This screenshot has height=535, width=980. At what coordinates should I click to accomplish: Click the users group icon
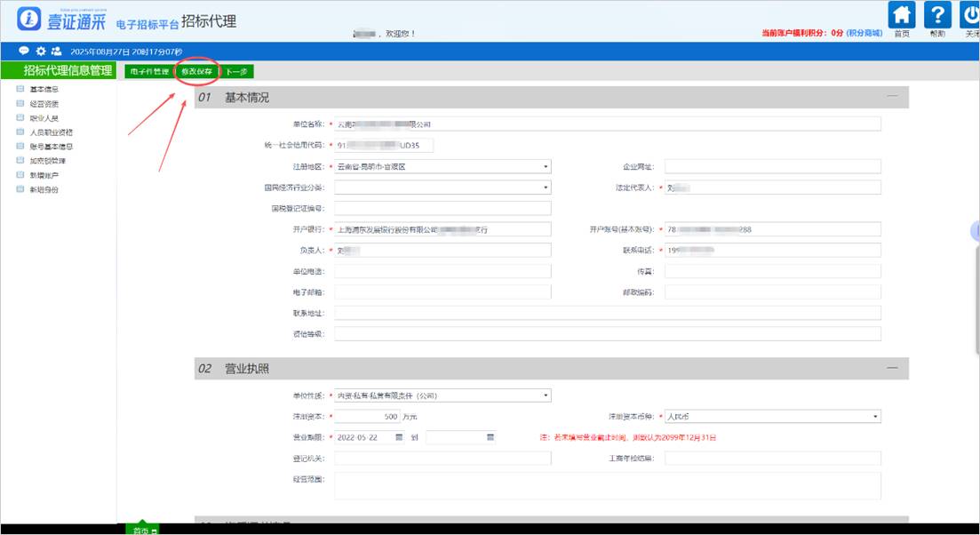pyautogui.click(x=56, y=52)
